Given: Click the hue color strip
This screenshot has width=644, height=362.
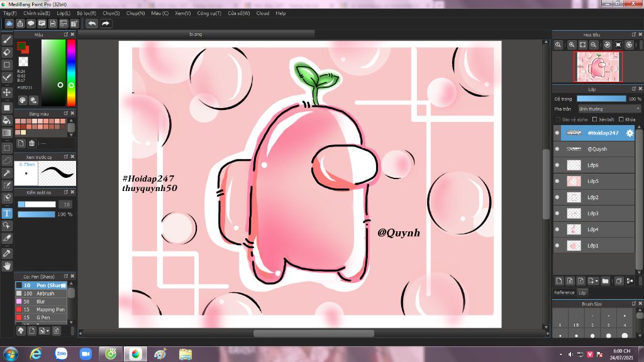Looking at the screenshot, I should [x=71, y=73].
